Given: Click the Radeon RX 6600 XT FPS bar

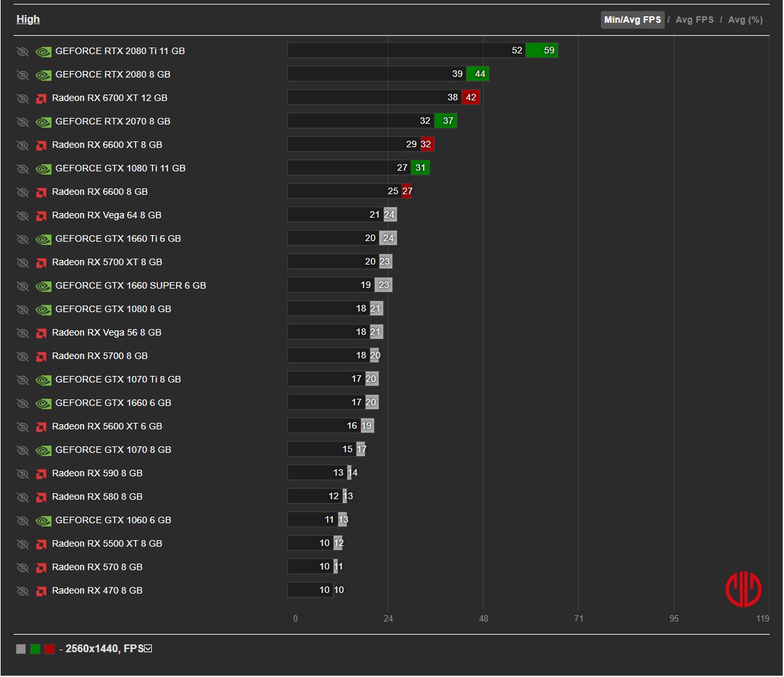Looking at the screenshot, I should pos(361,144).
